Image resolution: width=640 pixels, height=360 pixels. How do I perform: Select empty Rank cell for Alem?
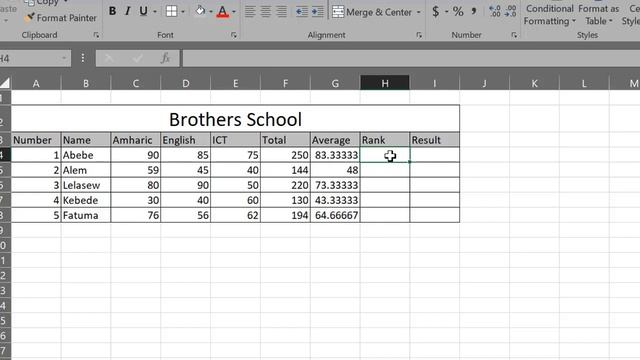[384, 170]
